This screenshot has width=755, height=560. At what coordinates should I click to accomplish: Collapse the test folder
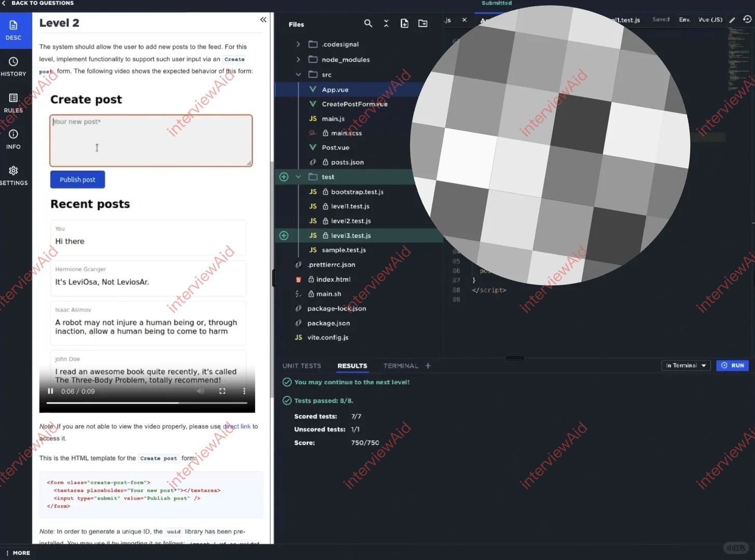298,177
